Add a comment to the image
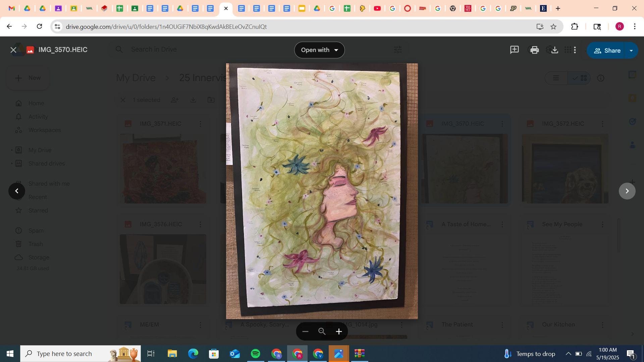644x362 pixels. tap(514, 50)
